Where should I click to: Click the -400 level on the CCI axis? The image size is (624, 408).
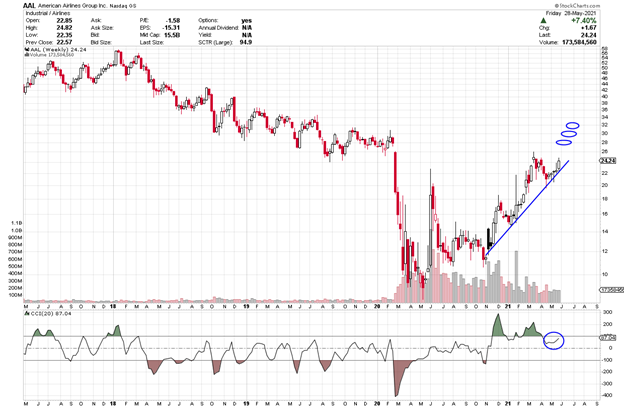tap(606, 395)
